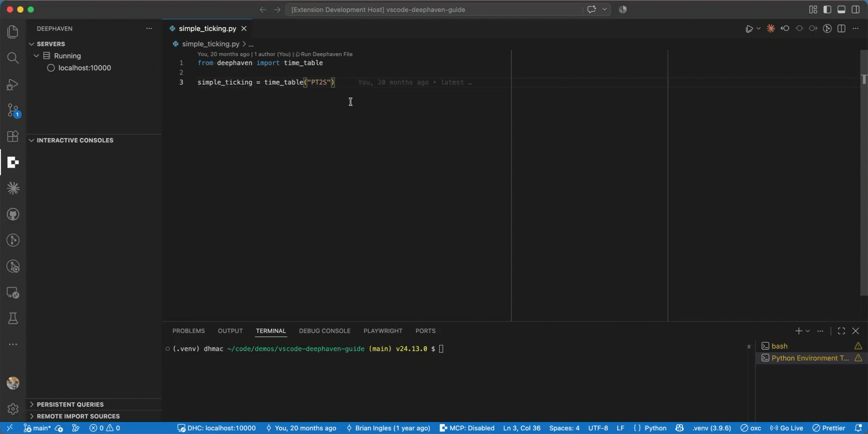This screenshot has height=434, width=868.
Task: Maximize the terminal panel size
Action: click(841, 331)
